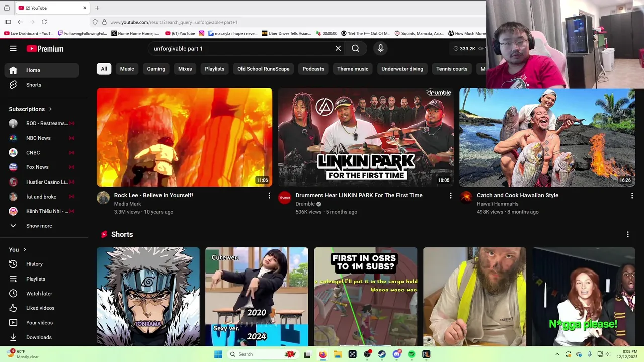Open more options for Rock Lee video

point(269,196)
